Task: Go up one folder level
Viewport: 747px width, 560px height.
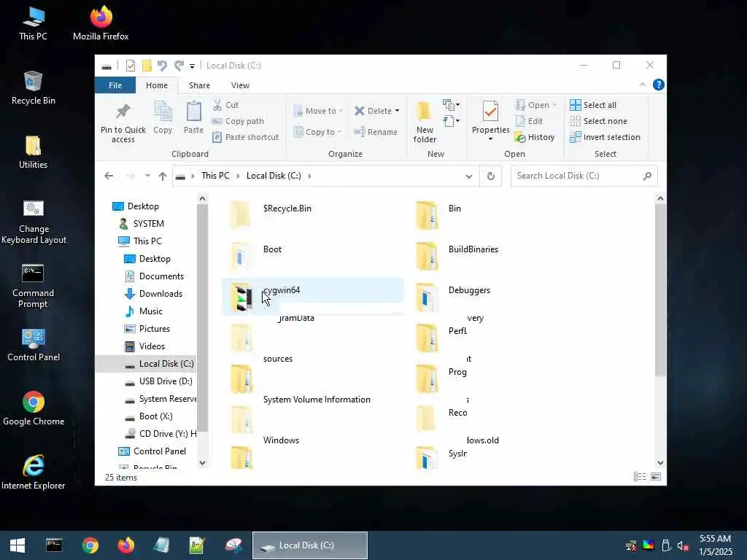Action: point(163,176)
